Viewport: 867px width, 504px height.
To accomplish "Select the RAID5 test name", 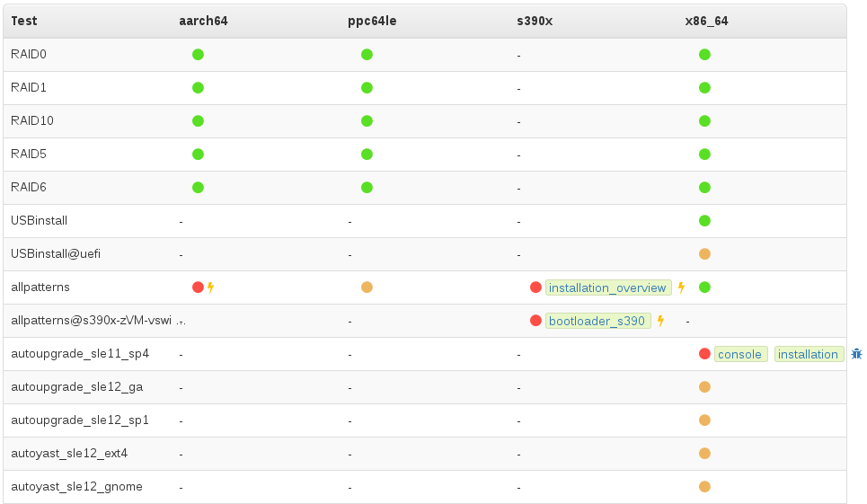I will [29, 154].
